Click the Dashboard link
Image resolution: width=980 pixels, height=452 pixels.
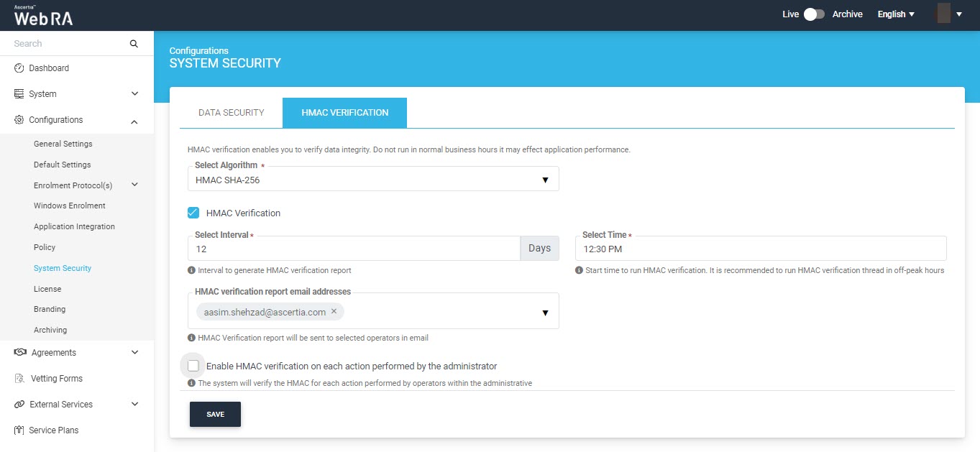click(49, 68)
